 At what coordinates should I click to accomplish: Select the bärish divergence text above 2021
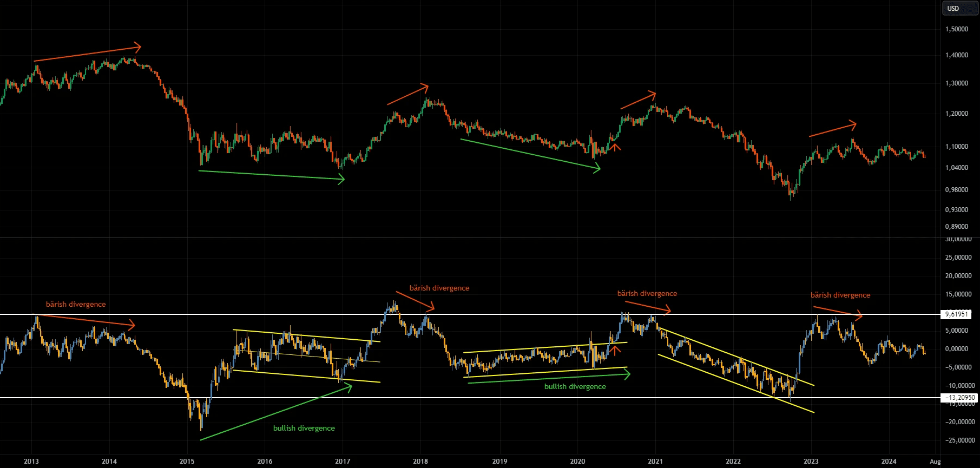click(x=647, y=293)
